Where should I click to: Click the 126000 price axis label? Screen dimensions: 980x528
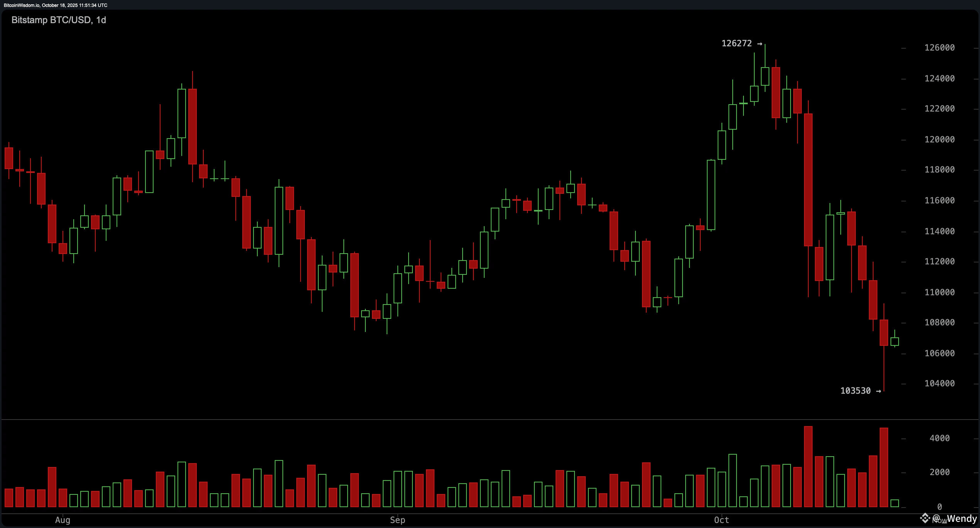(939, 48)
